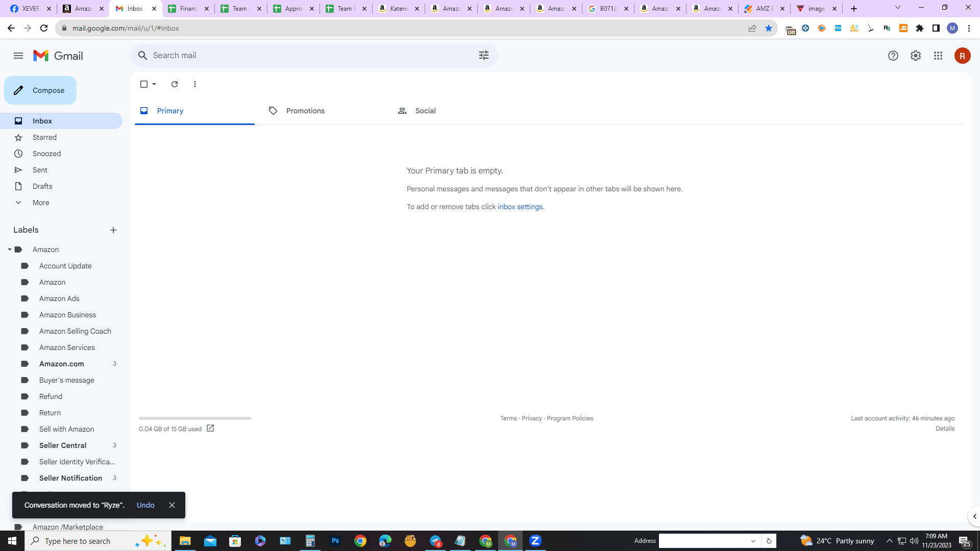Open the More options three-dot menu
Viewport: 980px width, 551px height.
(195, 84)
